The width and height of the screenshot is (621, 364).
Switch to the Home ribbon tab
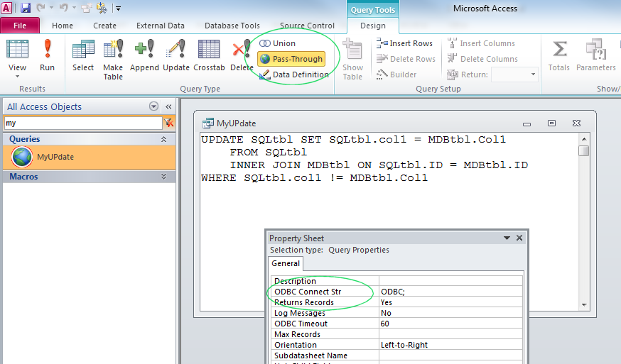pos(63,26)
